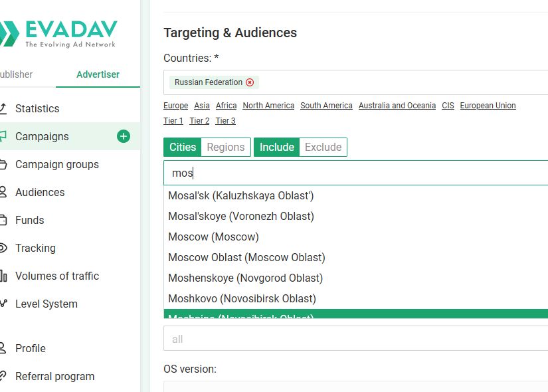Click the European Union quick-select link

[488, 106]
